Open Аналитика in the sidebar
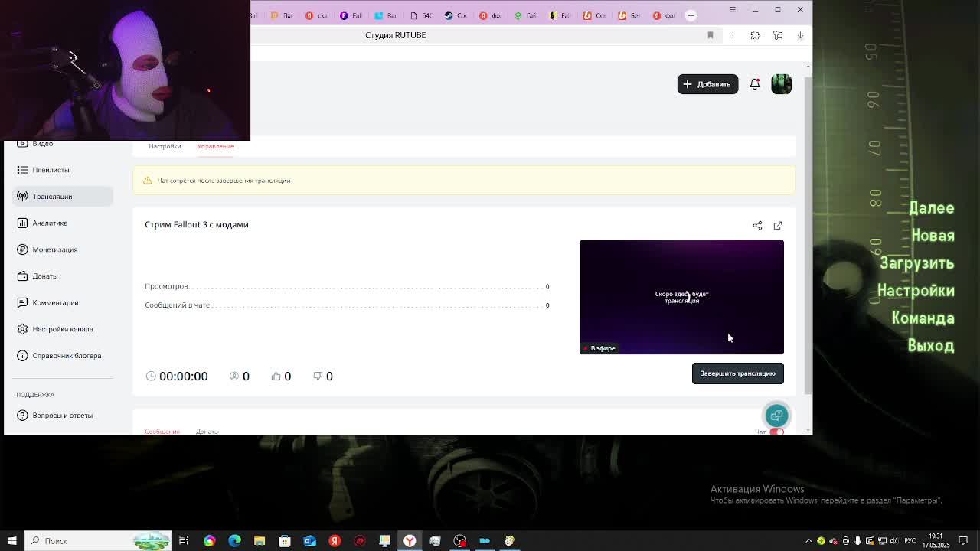The image size is (980, 551). click(x=62, y=223)
